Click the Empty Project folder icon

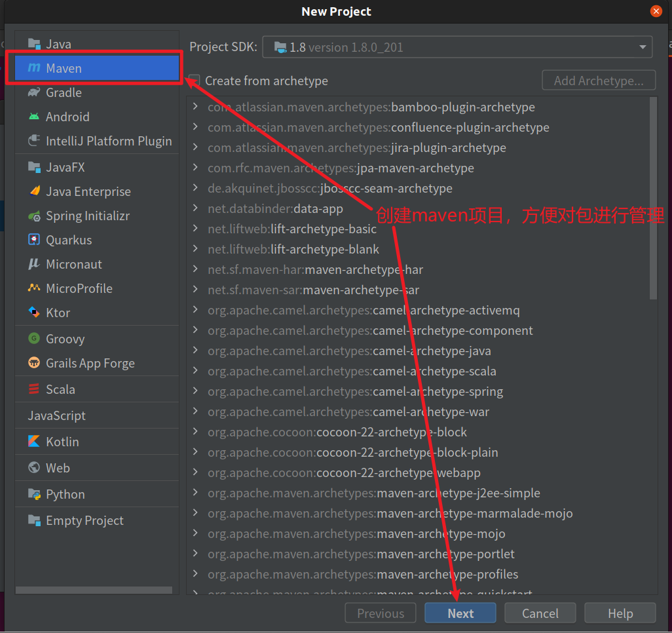(34, 520)
